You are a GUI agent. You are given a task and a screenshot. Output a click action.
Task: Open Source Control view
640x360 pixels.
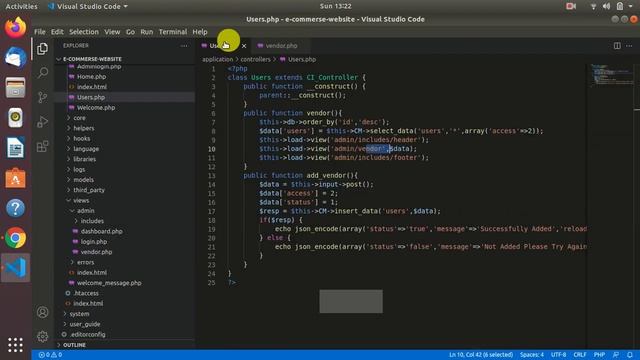click(42, 97)
